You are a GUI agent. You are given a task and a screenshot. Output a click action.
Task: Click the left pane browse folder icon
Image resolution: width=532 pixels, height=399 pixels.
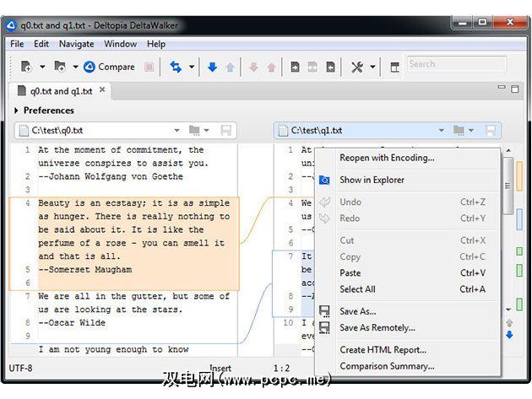click(194, 130)
